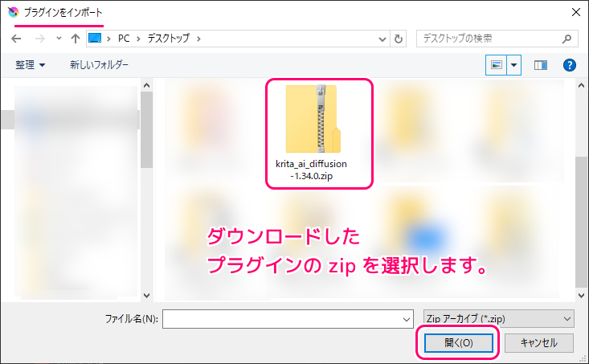This screenshot has height=364, width=589.
Task: Click the PC icon in the address bar
Action: tap(95, 39)
